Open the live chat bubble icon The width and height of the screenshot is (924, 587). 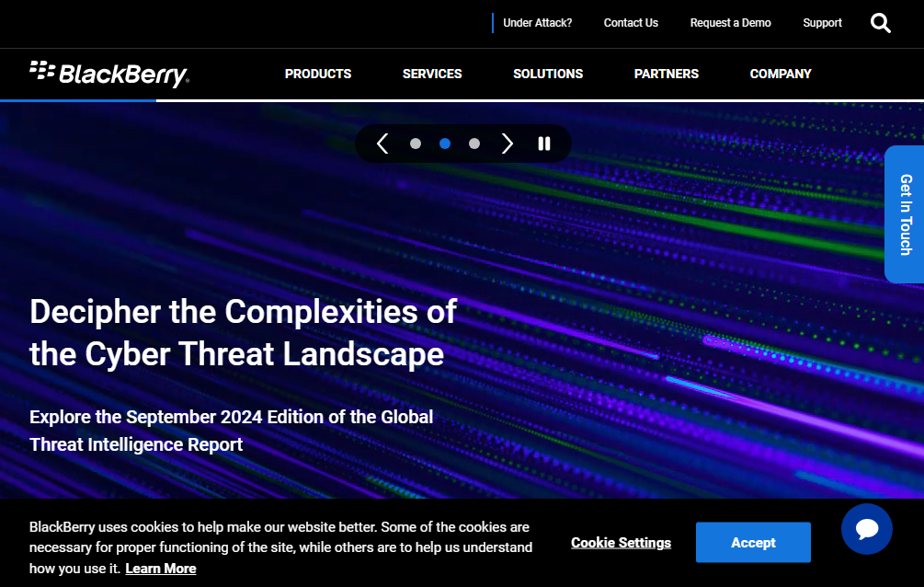866,529
